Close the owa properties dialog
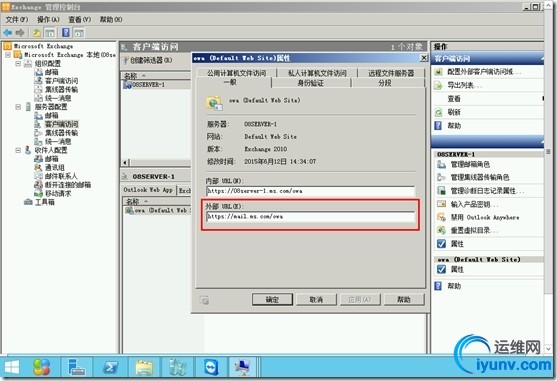This screenshot has height=381, width=557. 423,58
